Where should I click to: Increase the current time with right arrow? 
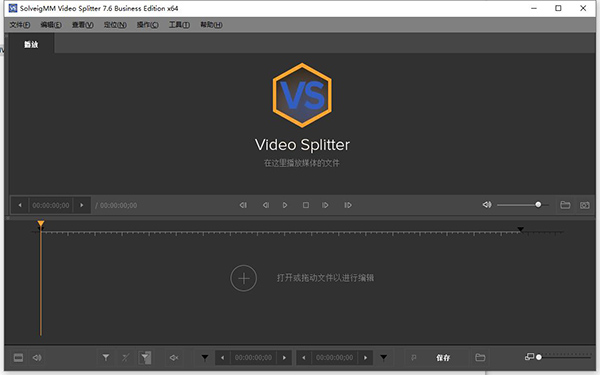tap(82, 205)
